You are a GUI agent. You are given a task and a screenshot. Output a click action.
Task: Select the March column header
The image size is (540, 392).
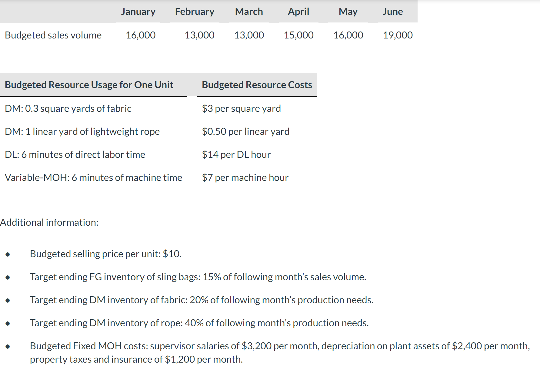click(249, 12)
